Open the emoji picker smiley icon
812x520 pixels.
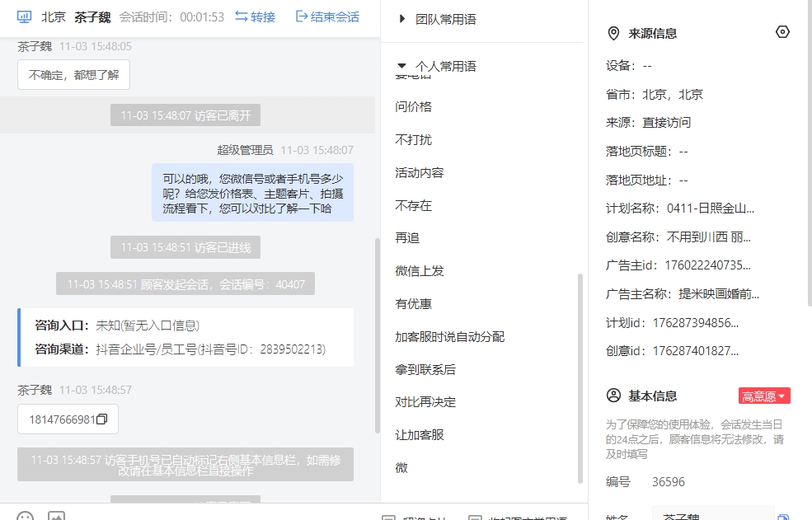(x=25, y=516)
